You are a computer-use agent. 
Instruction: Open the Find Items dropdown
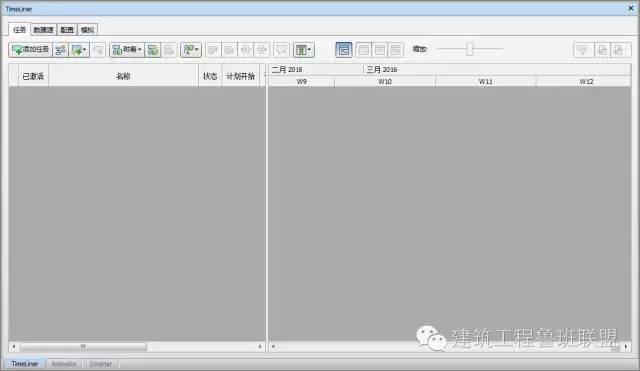[191, 50]
